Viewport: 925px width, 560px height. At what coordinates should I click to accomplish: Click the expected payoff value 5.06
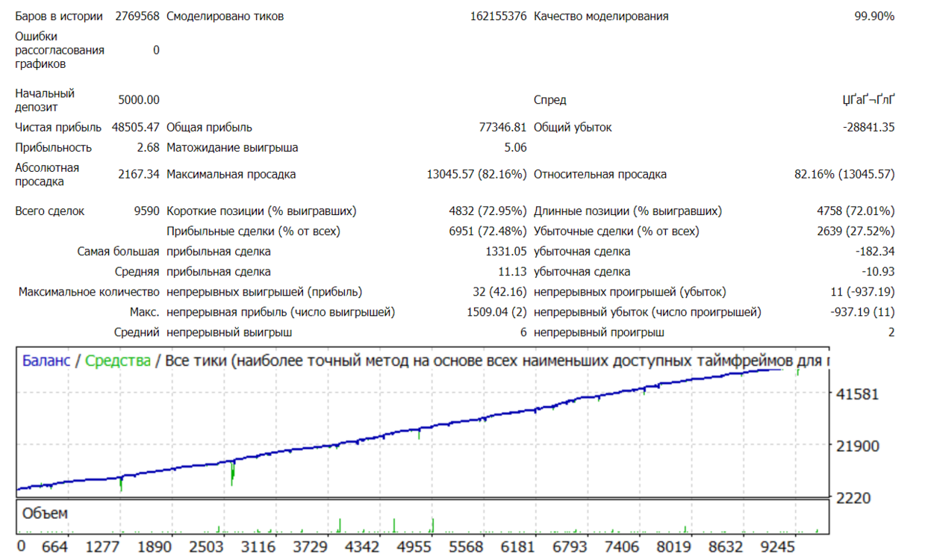(516, 148)
